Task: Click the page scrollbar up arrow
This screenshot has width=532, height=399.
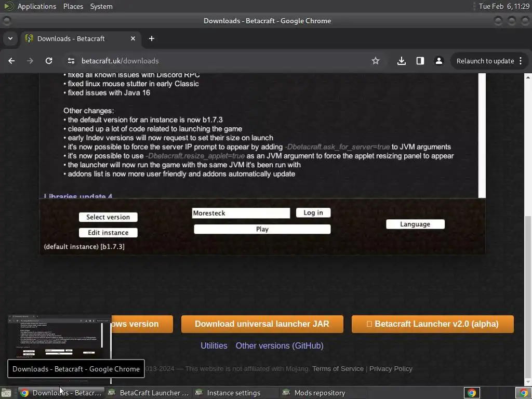Action: tap(528, 77)
